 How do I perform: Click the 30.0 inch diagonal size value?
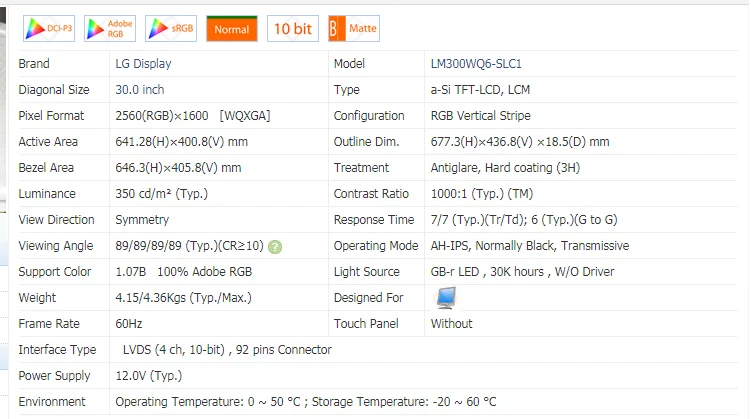point(139,90)
